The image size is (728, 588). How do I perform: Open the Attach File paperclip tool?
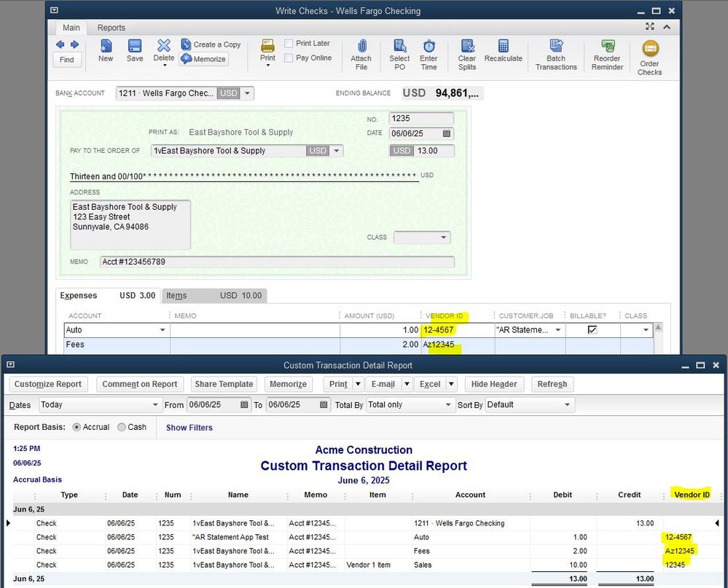pyautogui.click(x=361, y=53)
